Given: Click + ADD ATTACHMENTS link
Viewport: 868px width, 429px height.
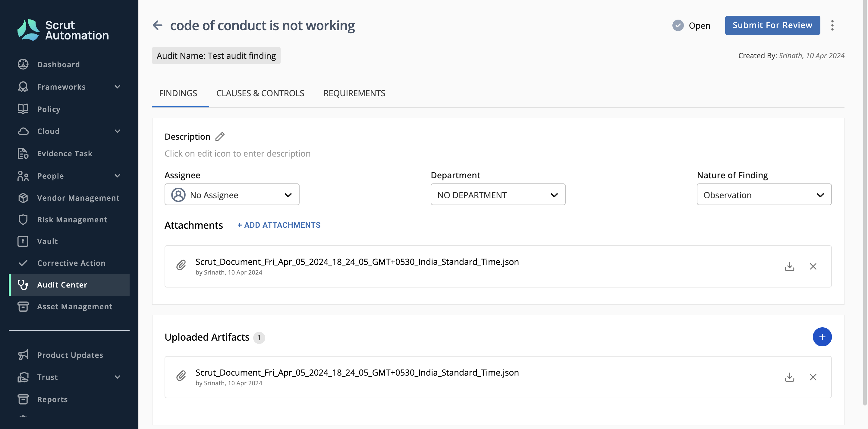Looking at the screenshot, I should pyautogui.click(x=279, y=225).
